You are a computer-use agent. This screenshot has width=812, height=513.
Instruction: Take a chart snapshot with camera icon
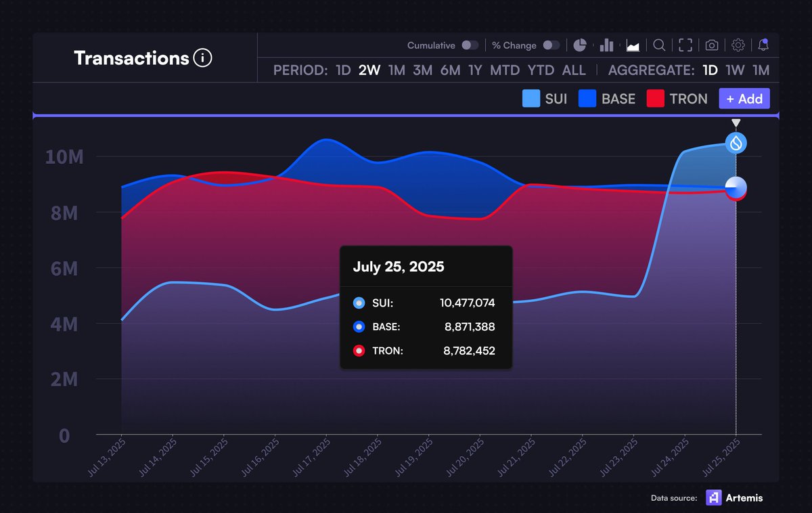pos(712,45)
